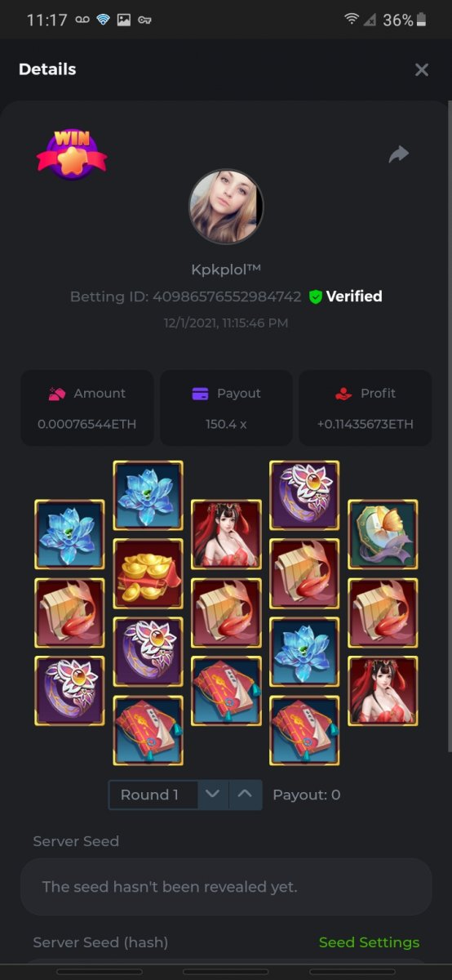Screen dimensions: 452x980
Task: Select the Amount card icon
Action: tap(57, 394)
